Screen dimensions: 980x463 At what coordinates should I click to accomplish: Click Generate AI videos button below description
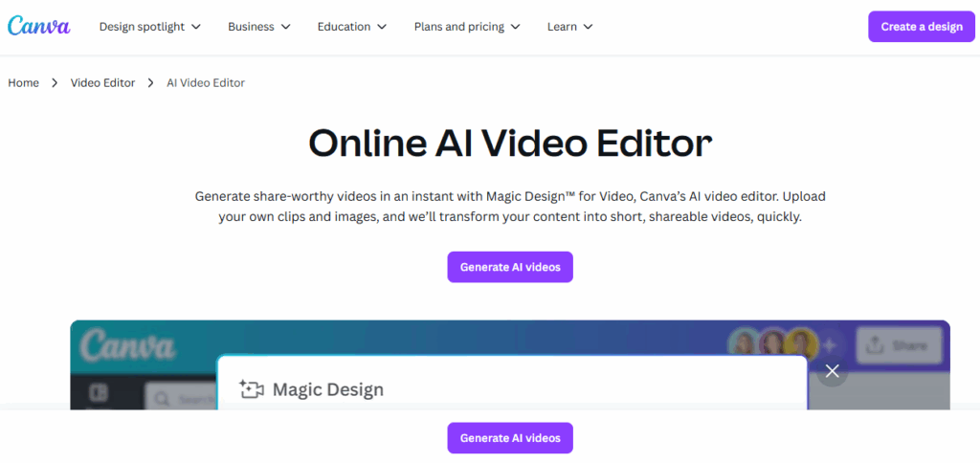coord(510,267)
